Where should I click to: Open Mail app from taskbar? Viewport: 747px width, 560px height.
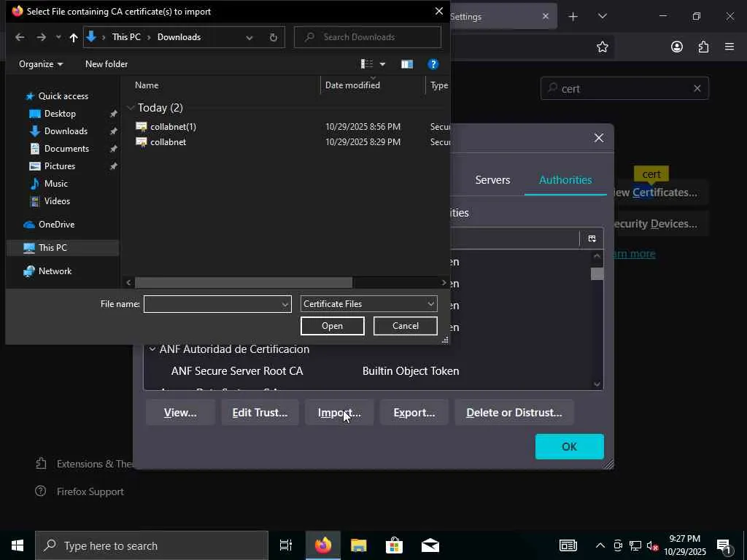coord(430,545)
